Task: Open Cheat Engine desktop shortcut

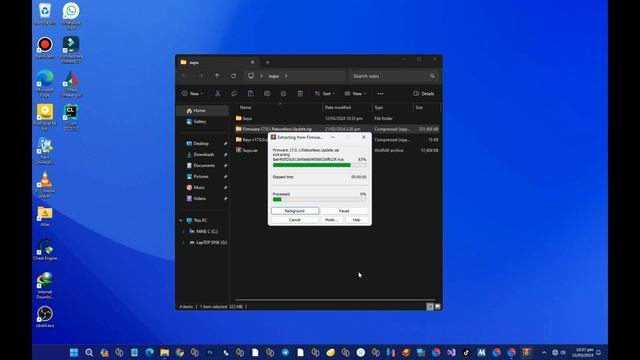Action: (45, 249)
